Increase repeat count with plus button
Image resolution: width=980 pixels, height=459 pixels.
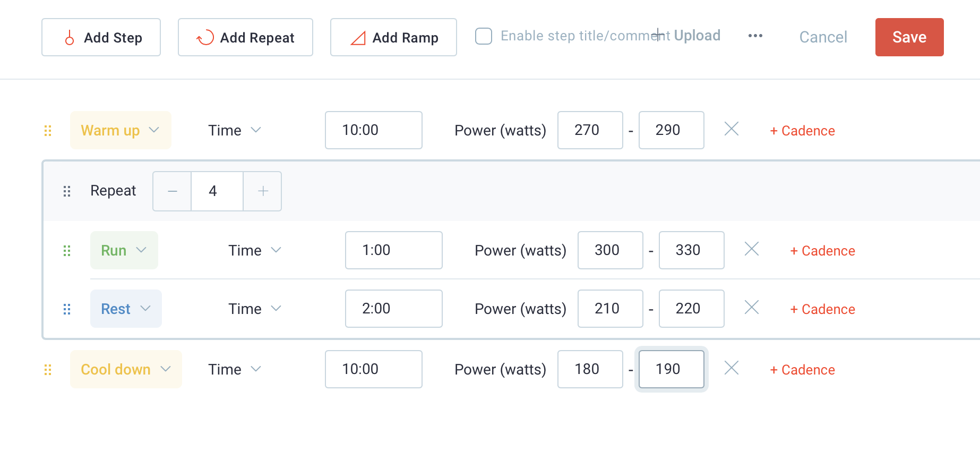coord(263,191)
